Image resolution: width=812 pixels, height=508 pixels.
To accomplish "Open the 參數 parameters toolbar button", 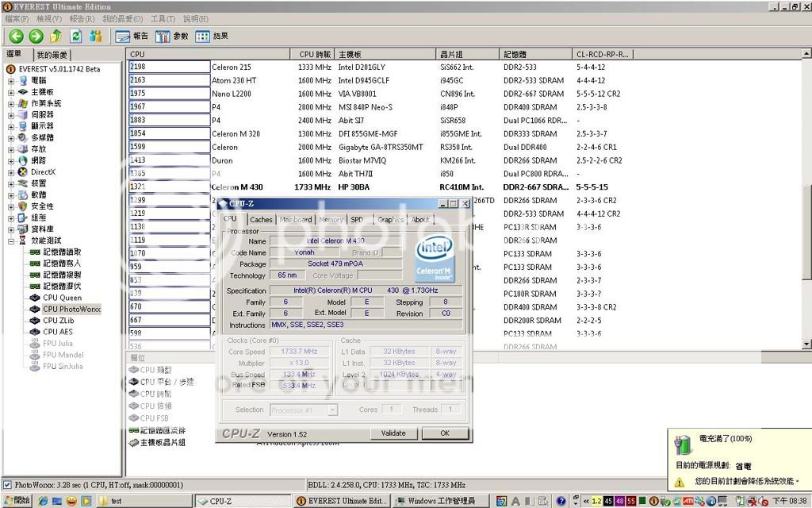I will 172,37.
